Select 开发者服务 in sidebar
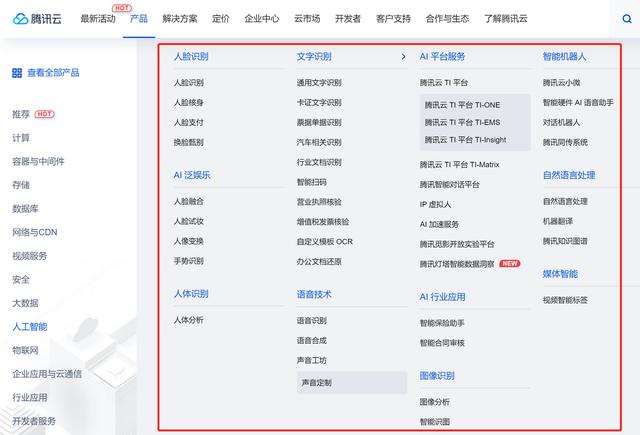640x435 pixels. coord(34,421)
